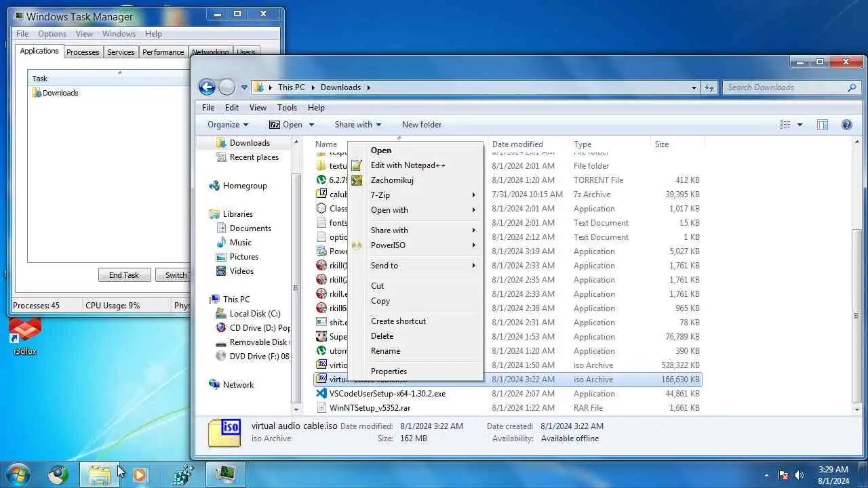
Task: Open Explorer help icon
Action: [x=846, y=125]
